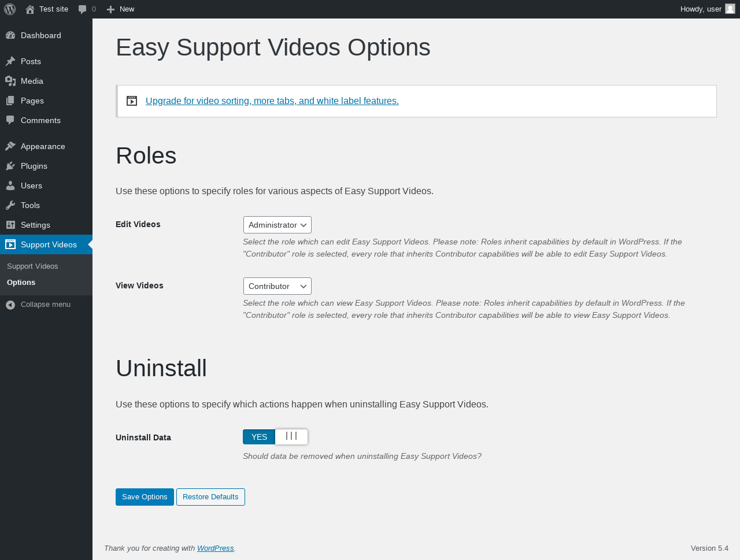
Task: Open the Settings menu label
Action: click(x=35, y=225)
